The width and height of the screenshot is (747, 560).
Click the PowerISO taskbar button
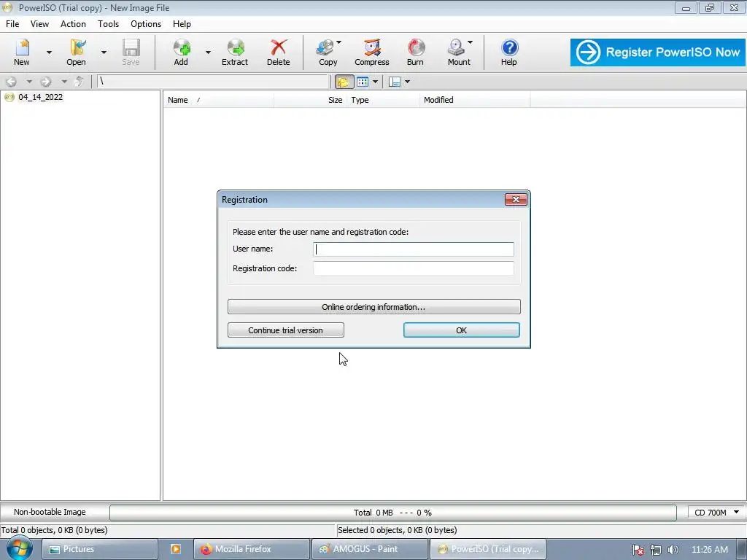488,549
